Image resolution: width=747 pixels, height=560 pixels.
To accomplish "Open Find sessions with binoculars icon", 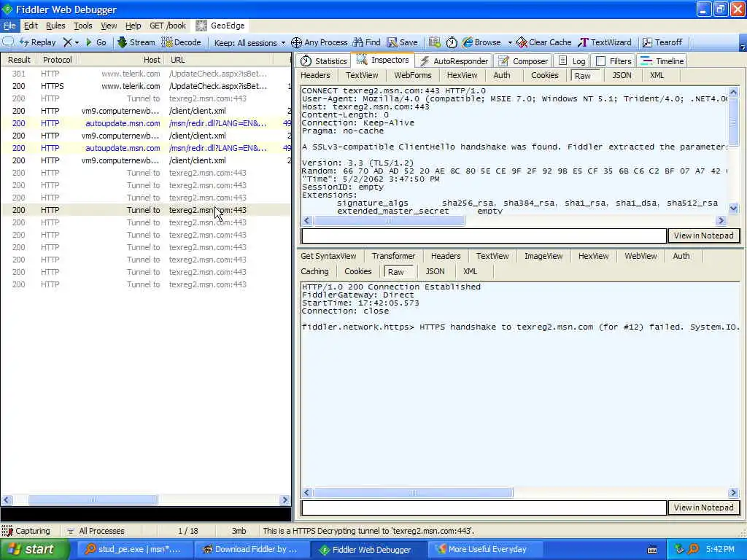I will [x=366, y=42].
